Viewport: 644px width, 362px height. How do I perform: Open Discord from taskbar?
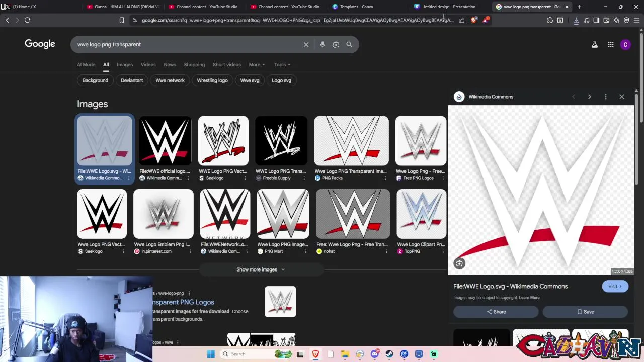tap(374, 354)
